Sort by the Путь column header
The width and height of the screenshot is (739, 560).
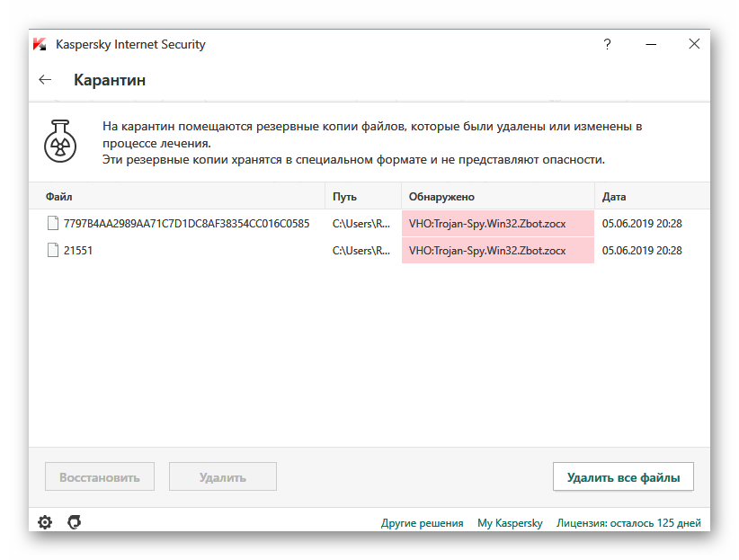tap(344, 196)
